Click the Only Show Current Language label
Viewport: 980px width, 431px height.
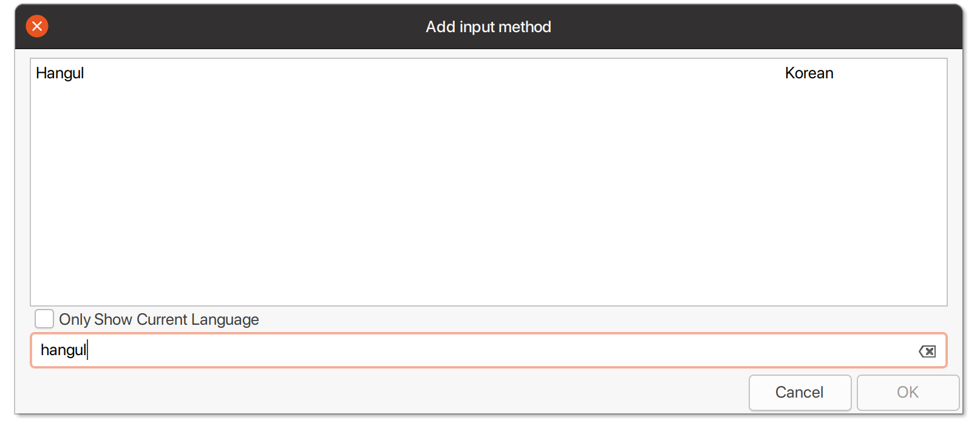(158, 319)
